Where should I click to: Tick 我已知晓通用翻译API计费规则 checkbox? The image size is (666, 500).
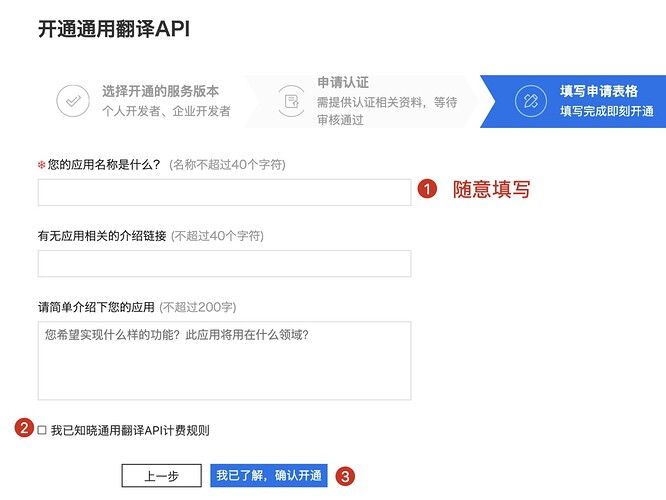click(x=42, y=430)
